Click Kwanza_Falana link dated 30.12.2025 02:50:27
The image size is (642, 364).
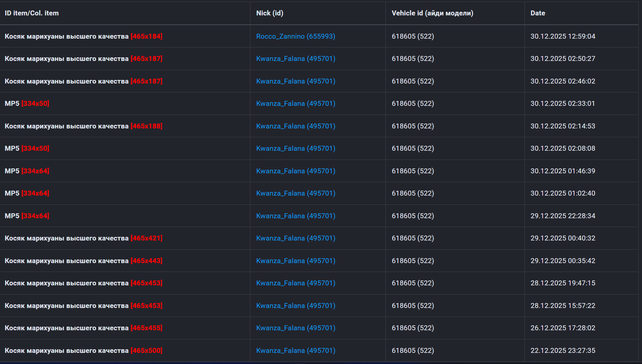295,59
